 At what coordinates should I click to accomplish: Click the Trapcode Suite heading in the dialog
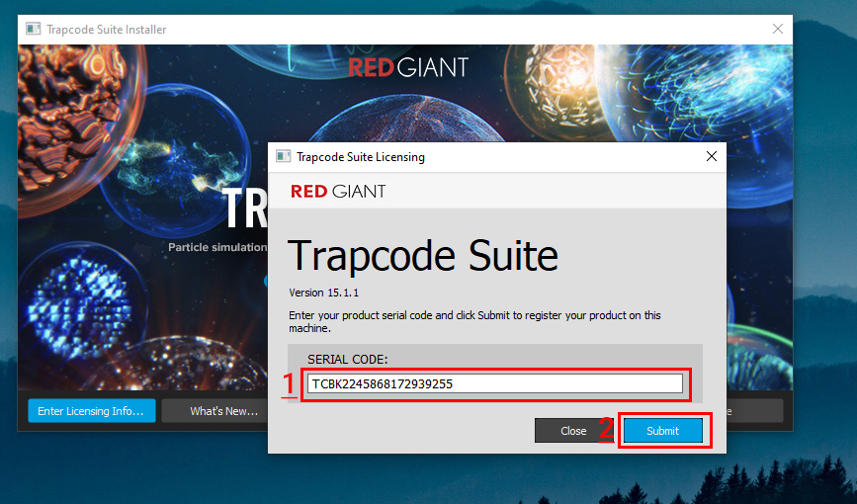pos(422,256)
